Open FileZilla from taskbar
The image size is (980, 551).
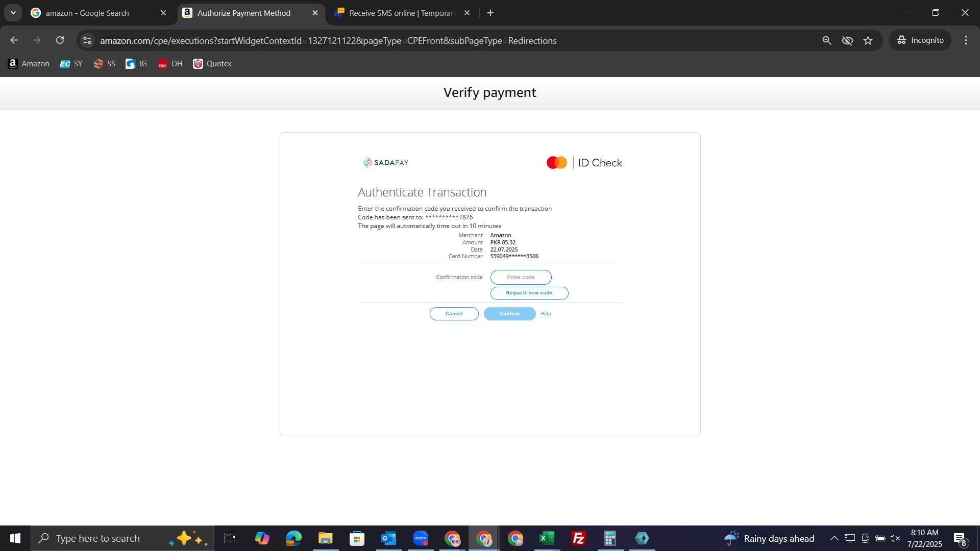click(x=579, y=538)
